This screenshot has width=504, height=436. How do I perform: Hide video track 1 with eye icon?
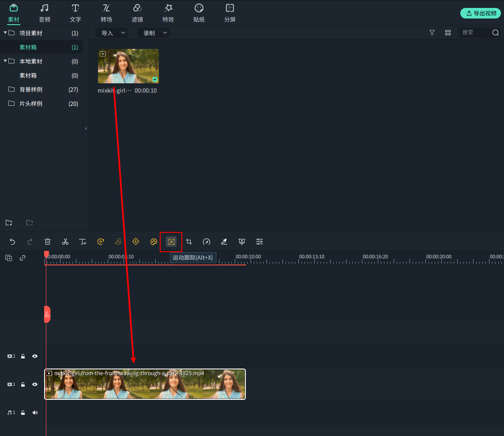[x=35, y=384]
